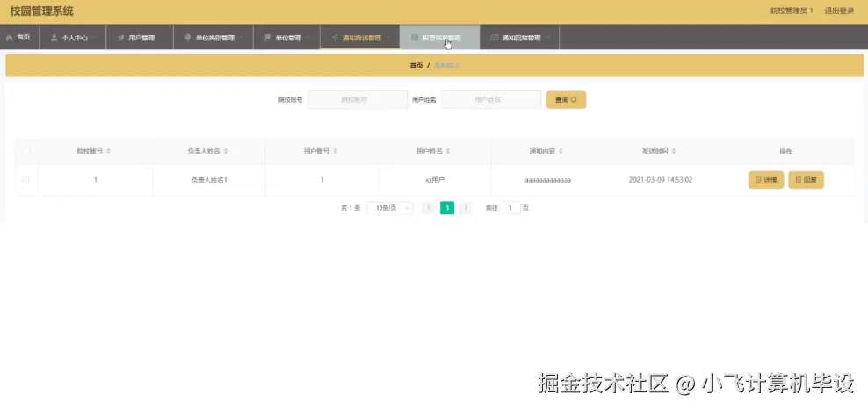Image resolution: width=868 pixels, height=409 pixels.
Task: Go to previous page with left arrow
Action: pyautogui.click(x=429, y=208)
